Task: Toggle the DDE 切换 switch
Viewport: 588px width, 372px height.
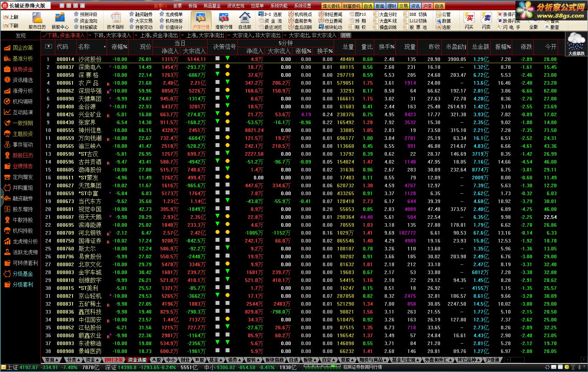Action: click(415, 14)
